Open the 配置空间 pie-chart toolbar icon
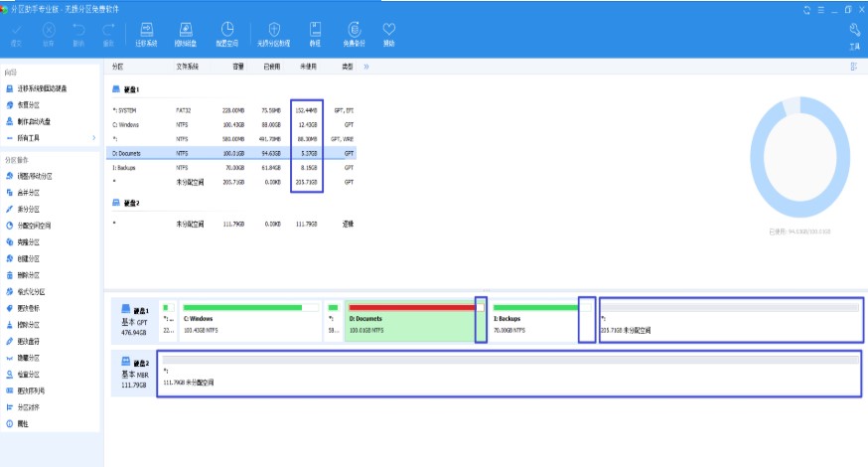This screenshot has width=868, height=467. tap(227, 34)
